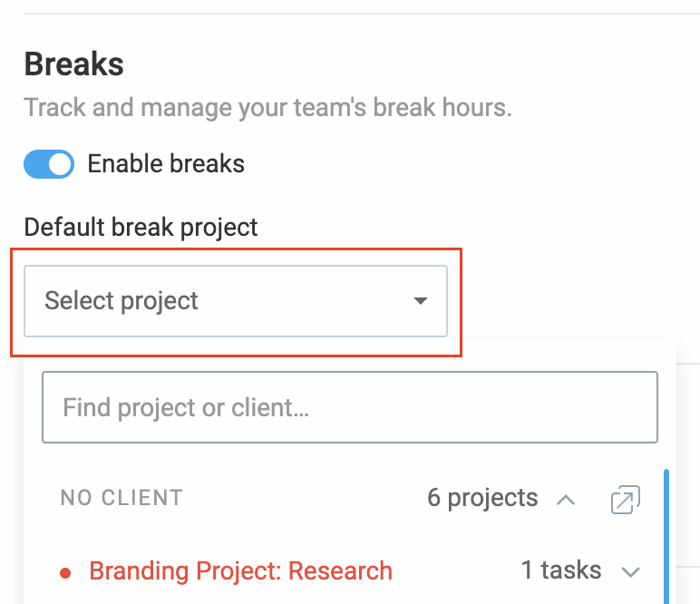
Task: Click the 6 projects count label
Action: pyautogui.click(x=482, y=498)
